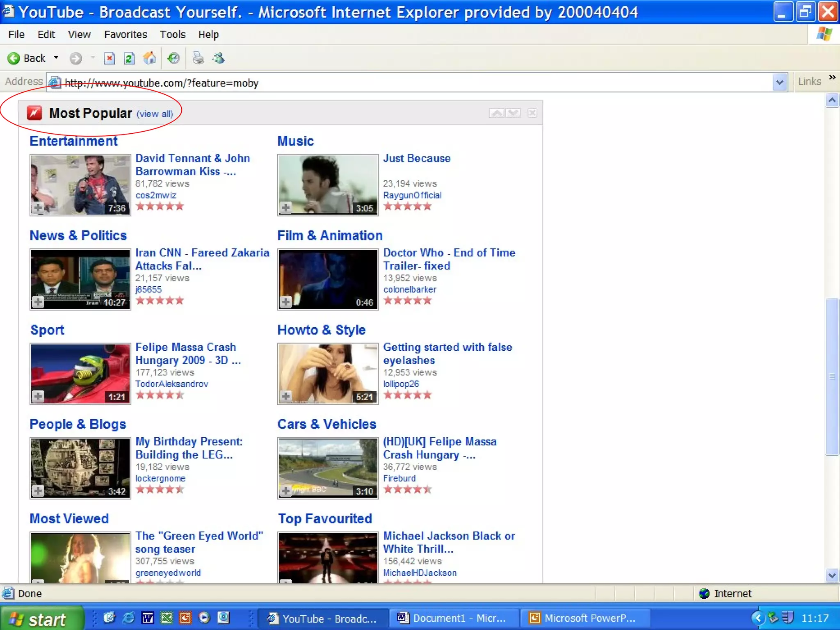Click the Print toolbar icon

coord(198,58)
